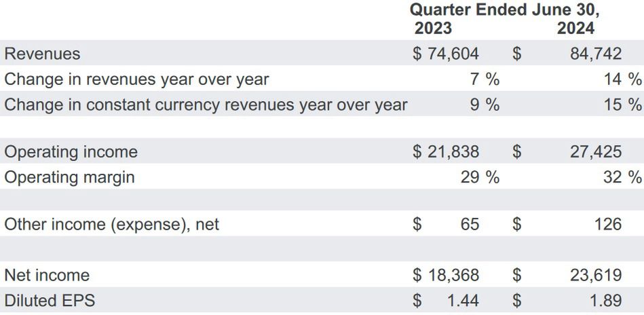Select the 2023 column heading

(433, 28)
